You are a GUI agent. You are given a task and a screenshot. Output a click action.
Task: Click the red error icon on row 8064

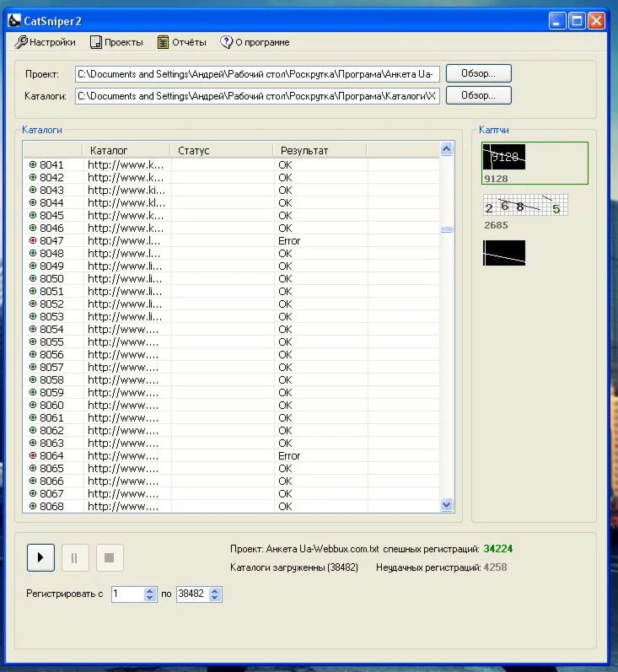(x=33, y=456)
